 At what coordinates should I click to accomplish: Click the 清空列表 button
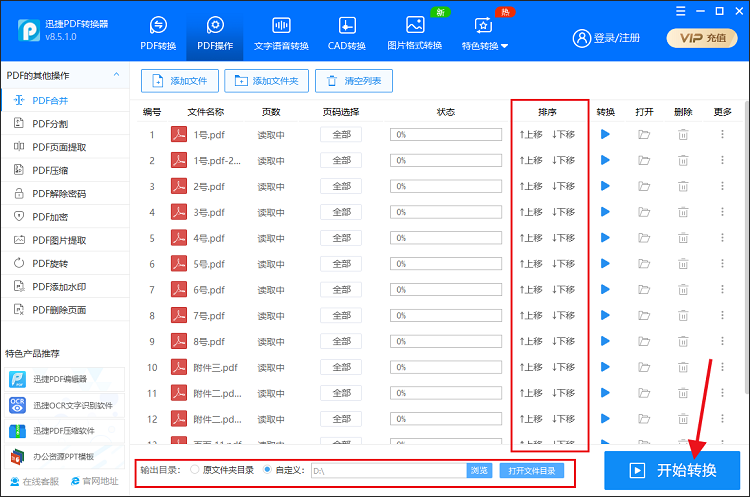pos(354,81)
